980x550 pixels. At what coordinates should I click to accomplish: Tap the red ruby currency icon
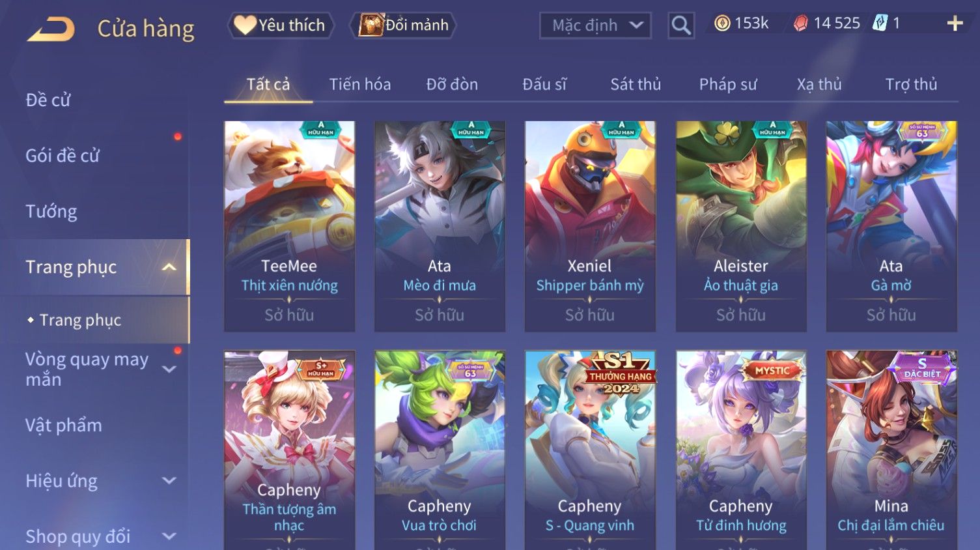coord(800,23)
